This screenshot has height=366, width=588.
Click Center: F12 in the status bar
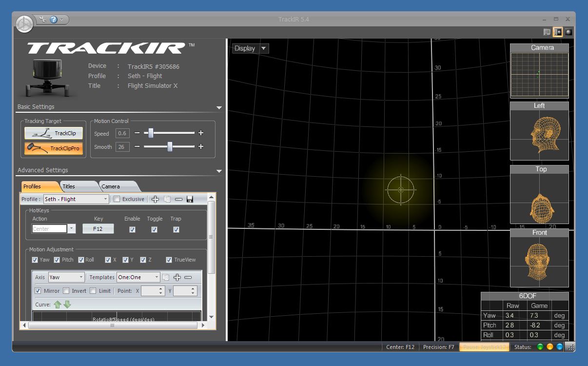pos(400,347)
